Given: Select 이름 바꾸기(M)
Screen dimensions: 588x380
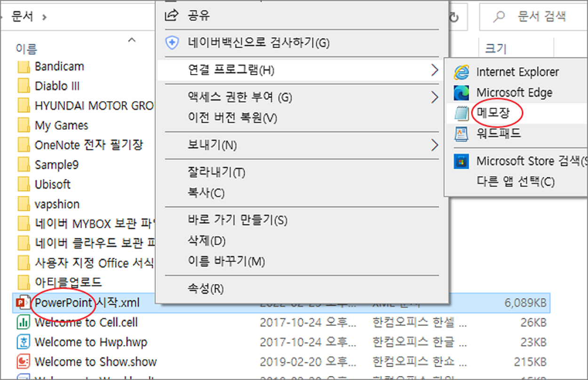Looking at the screenshot, I should tap(226, 261).
